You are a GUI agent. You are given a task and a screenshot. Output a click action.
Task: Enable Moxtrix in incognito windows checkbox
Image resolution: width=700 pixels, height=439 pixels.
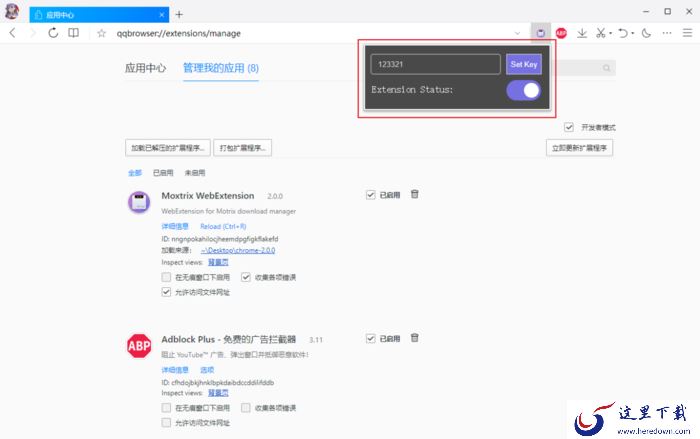pos(166,277)
